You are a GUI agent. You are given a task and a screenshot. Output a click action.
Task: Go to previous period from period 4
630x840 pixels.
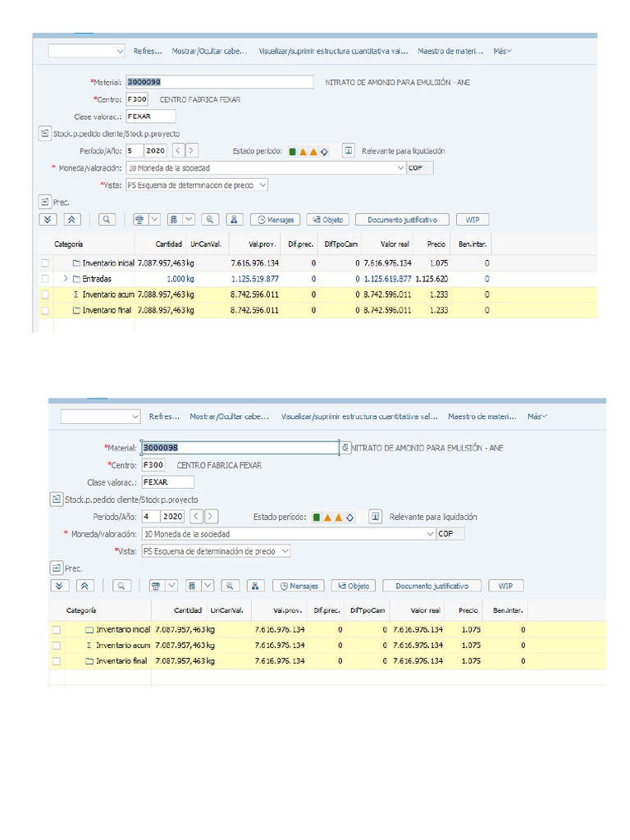[x=196, y=517]
